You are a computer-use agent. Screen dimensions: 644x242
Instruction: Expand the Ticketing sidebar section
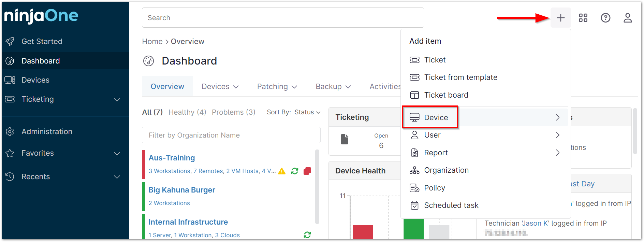point(117,99)
